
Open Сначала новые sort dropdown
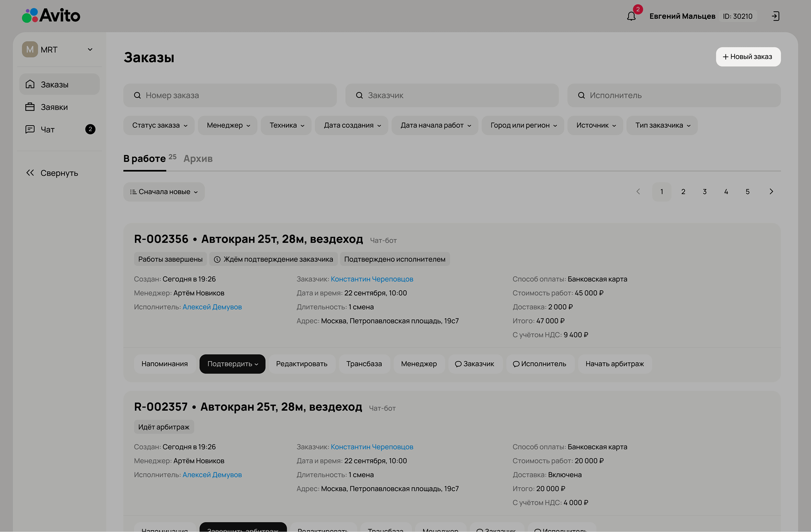tap(164, 192)
